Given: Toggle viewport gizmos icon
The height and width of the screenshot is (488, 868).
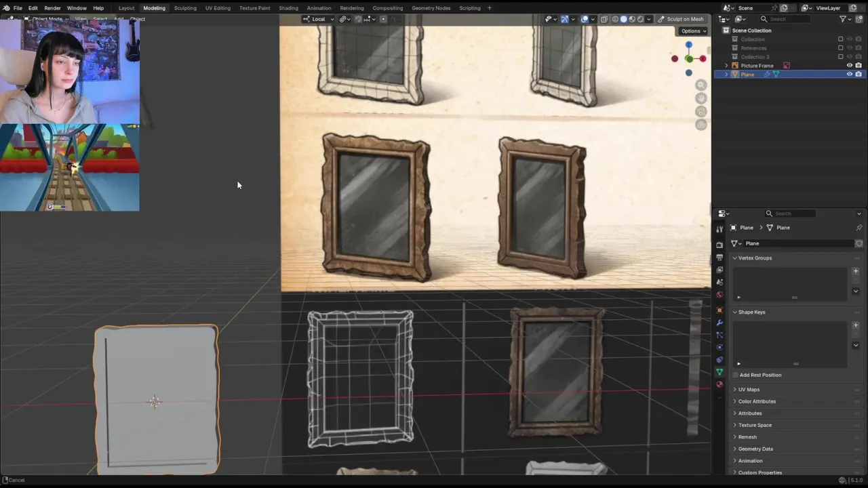Looking at the screenshot, I should [x=564, y=19].
